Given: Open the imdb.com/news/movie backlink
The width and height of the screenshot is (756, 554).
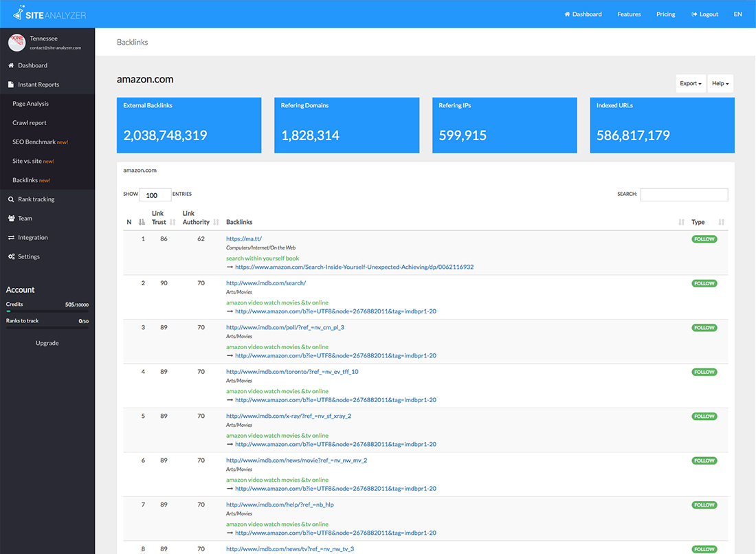Looking at the screenshot, I should (296, 461).
